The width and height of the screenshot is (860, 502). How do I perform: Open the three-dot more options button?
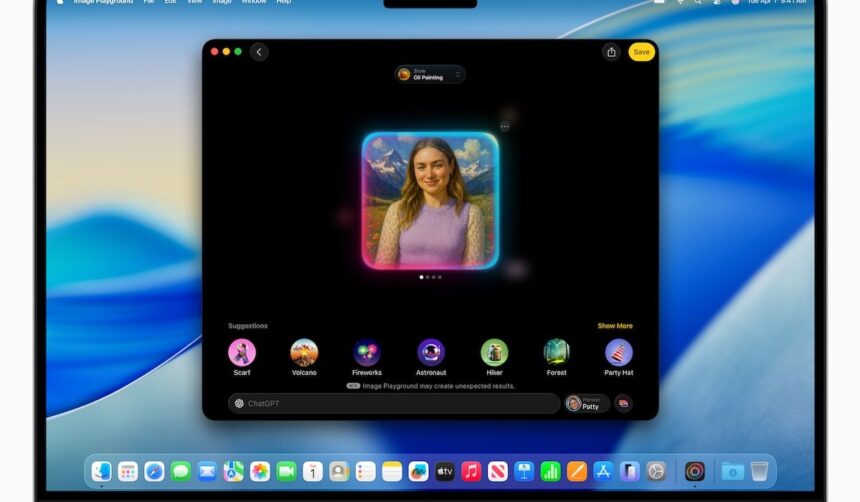505,126
